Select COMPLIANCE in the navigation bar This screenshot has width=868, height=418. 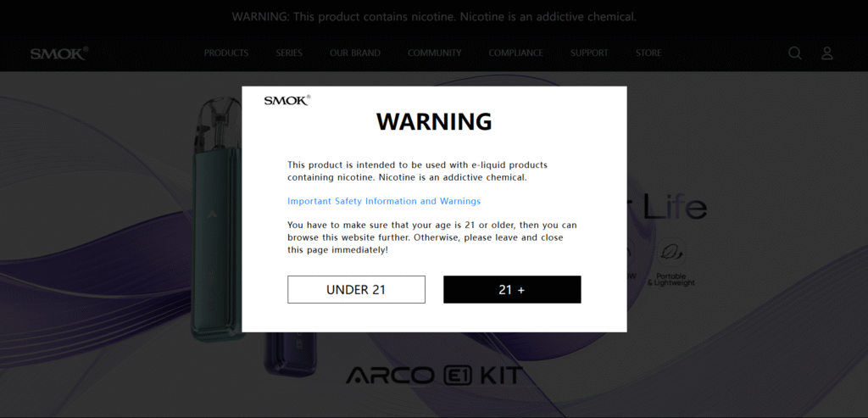coord(515,53)
